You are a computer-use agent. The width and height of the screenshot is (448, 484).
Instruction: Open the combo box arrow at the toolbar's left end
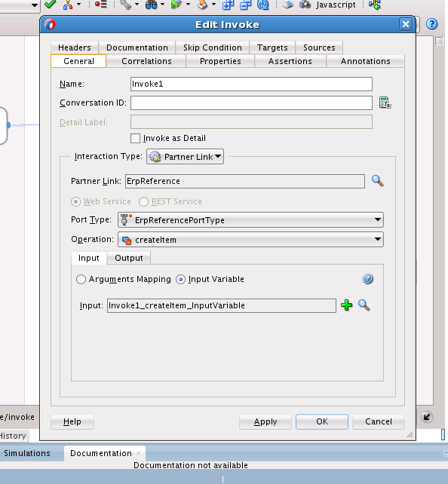[35, 5]
